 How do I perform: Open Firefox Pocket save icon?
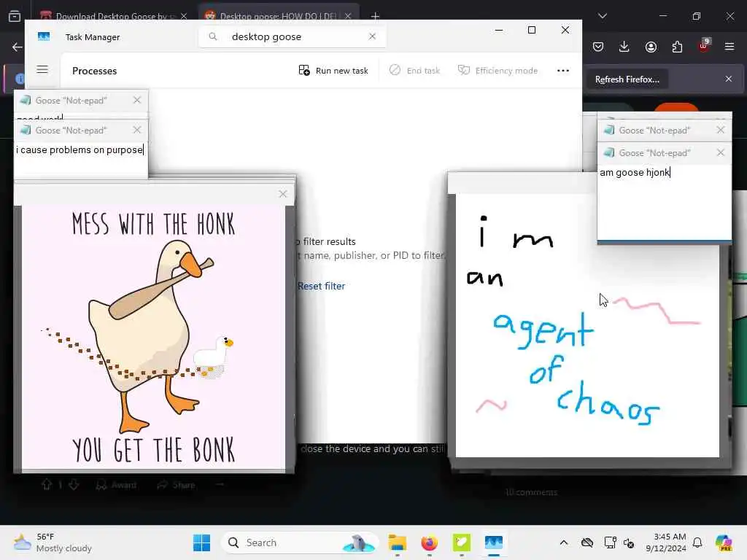pos(598,47)
